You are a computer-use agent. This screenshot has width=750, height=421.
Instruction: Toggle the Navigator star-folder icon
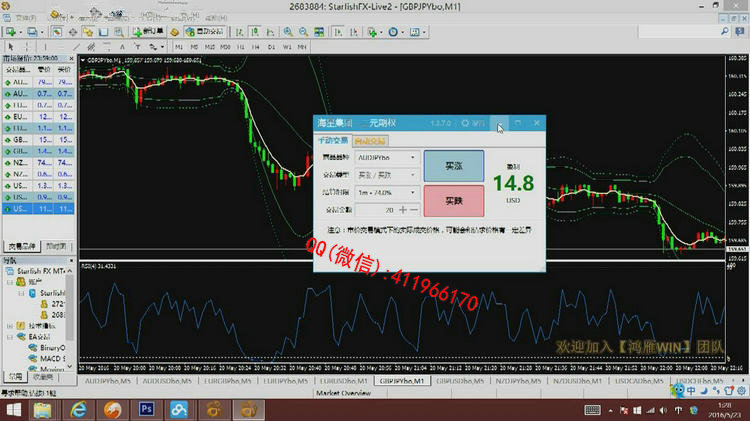point(88,32)
